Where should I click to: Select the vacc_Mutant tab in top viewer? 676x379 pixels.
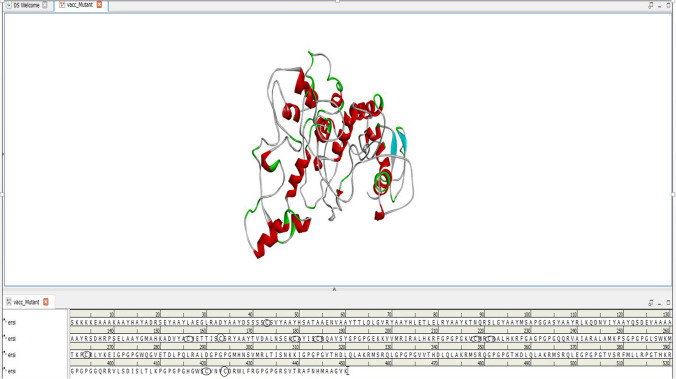79,5
